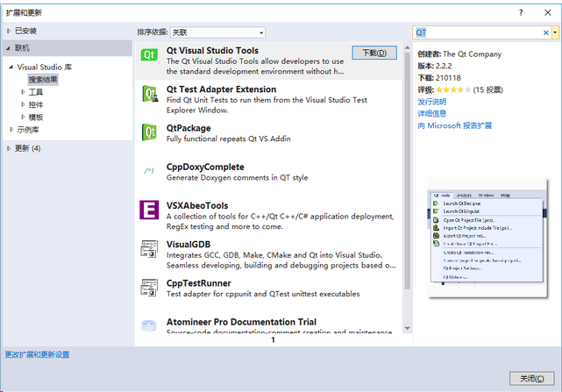
Task: Collapse the Visual Studio 库 node
Action: click(11, 67)
